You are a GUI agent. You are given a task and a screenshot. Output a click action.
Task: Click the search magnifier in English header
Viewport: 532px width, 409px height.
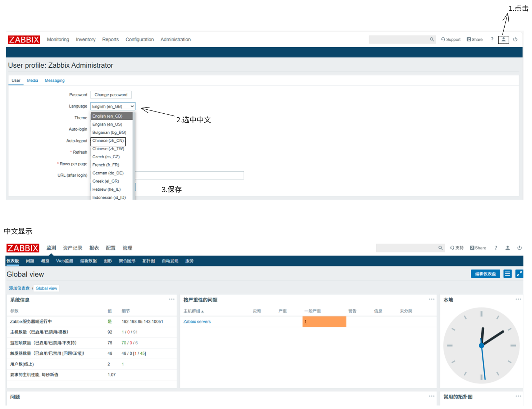pyautogui.click(x=432, y=40)
